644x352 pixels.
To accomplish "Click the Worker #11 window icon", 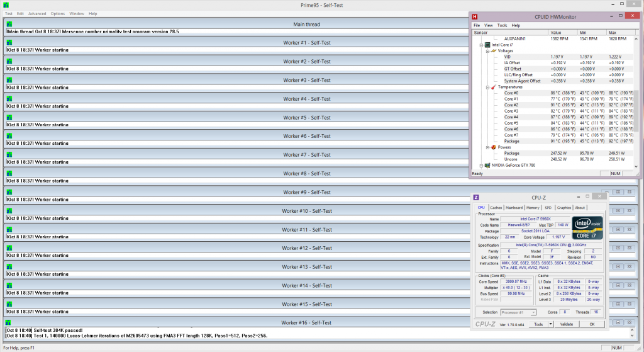I will (x=9, y=229).
